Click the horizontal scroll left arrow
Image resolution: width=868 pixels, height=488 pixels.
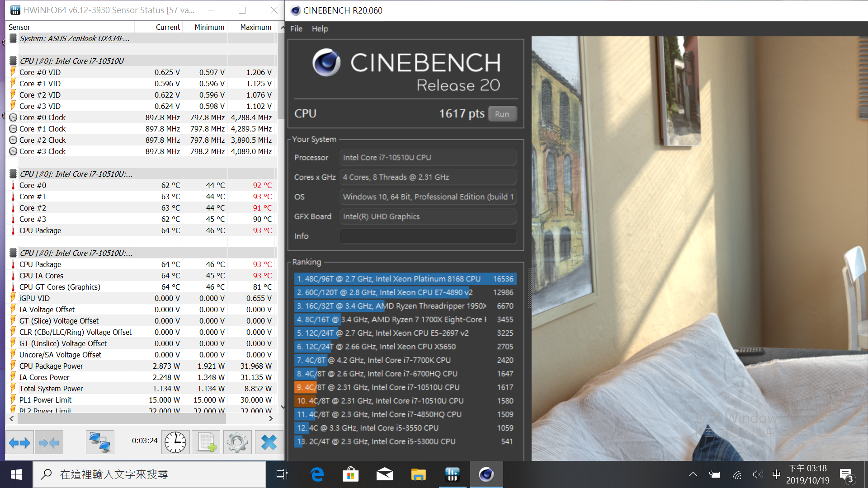pyautogui.click(x=11, y=419)
